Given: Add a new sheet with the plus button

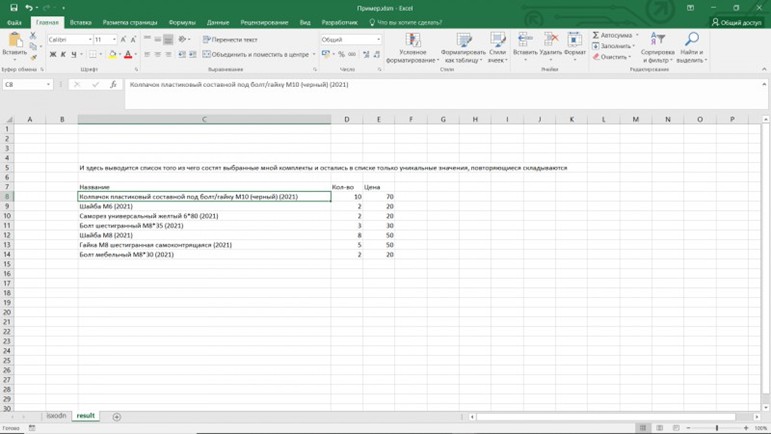Looking at the screenshot, I should point(117,417).
